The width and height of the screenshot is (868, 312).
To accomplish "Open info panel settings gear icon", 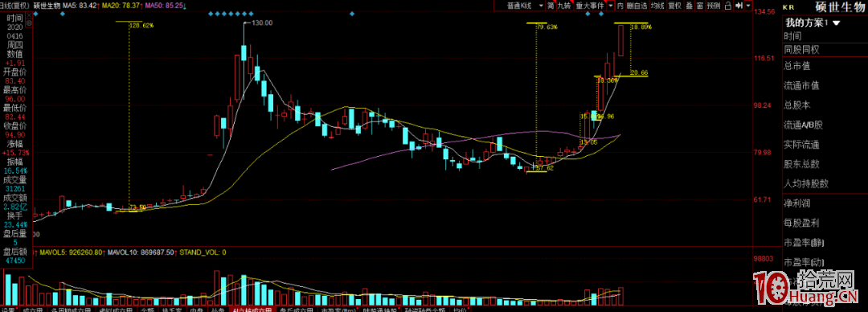I will [x=29, y=23].
